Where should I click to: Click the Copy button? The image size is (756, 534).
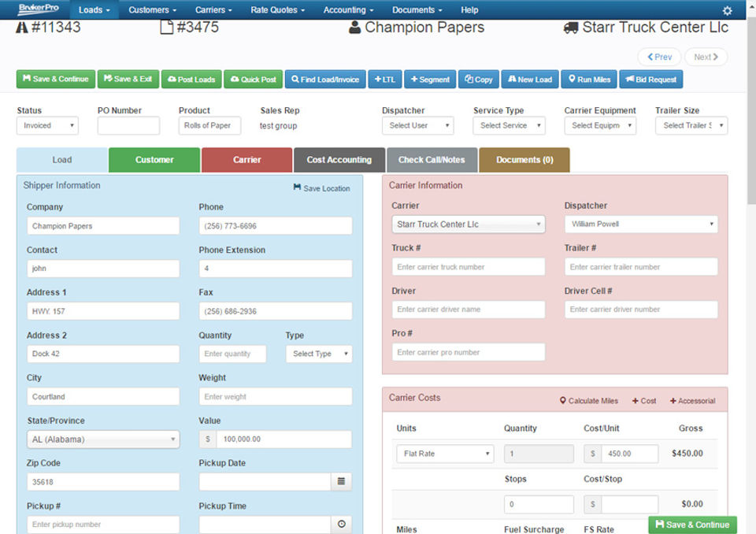479,79
